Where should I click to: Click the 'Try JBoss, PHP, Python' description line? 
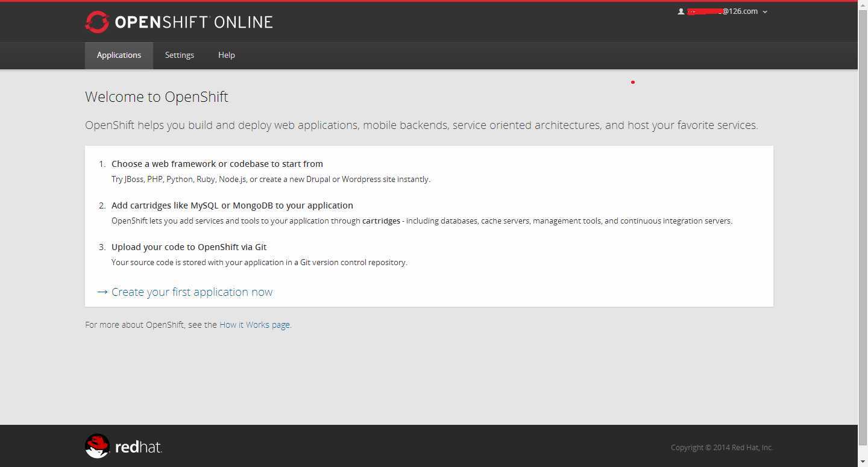click(271, 180)
